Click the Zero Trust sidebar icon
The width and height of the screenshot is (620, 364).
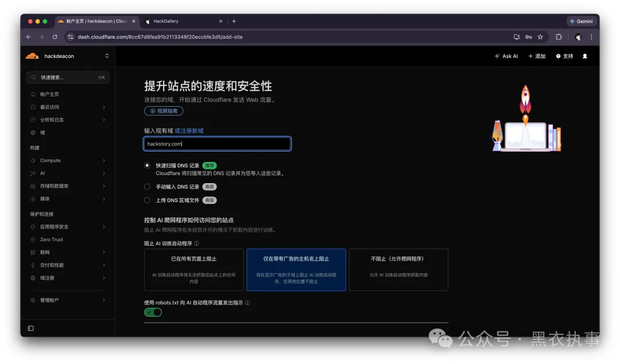[x=33, y=239]
